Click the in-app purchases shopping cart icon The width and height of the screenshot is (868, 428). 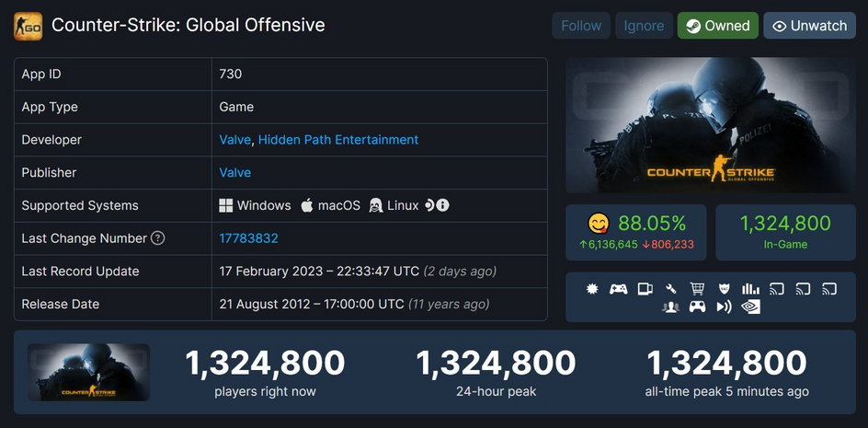[697, 289]
